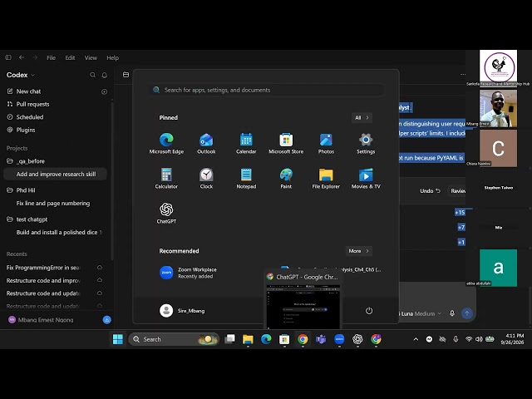Open Notepad from pinned apps
Viewport: 532px width, 399px height.
tap(246, 179)
